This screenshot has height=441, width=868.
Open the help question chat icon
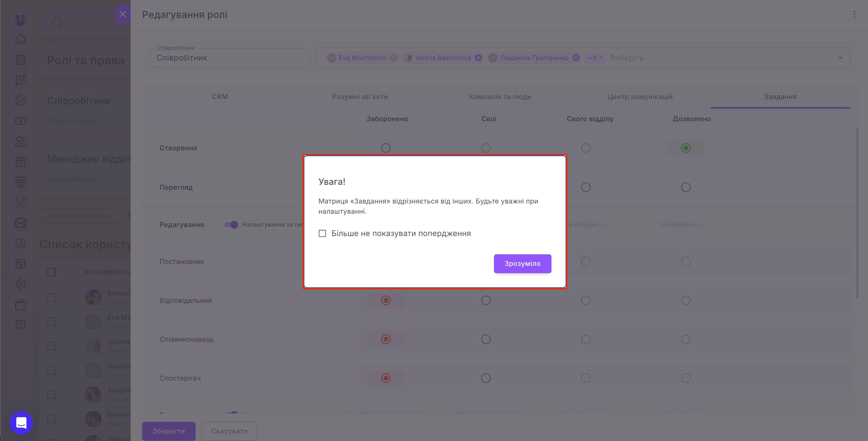[x=21, y=325]
